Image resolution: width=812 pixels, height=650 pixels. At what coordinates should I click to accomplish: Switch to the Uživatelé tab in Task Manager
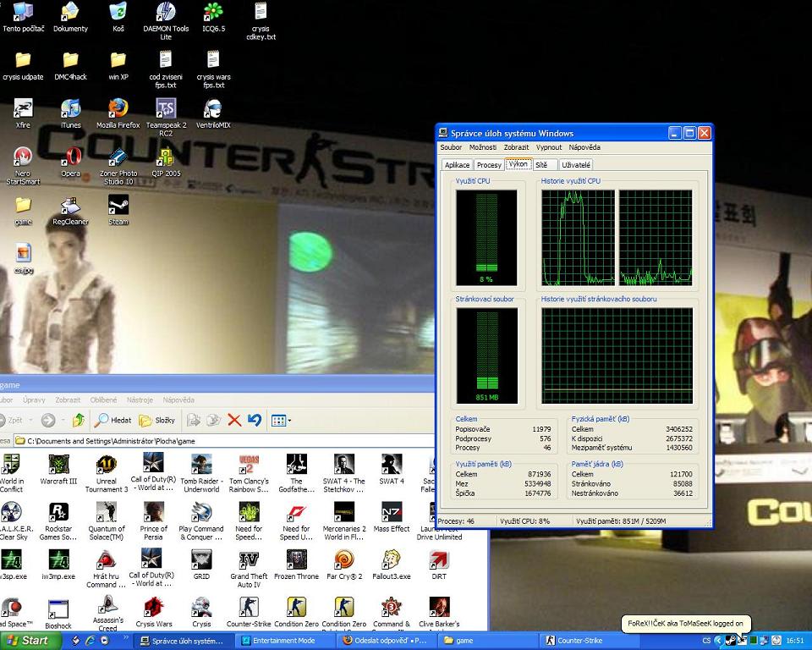coord(576,165)
